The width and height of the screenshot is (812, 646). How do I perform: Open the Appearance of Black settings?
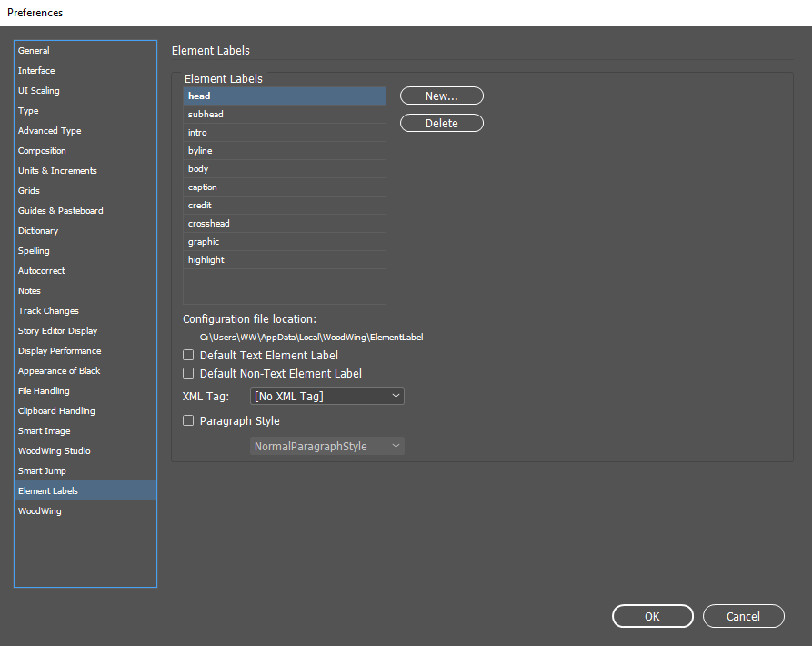point(58,370)
